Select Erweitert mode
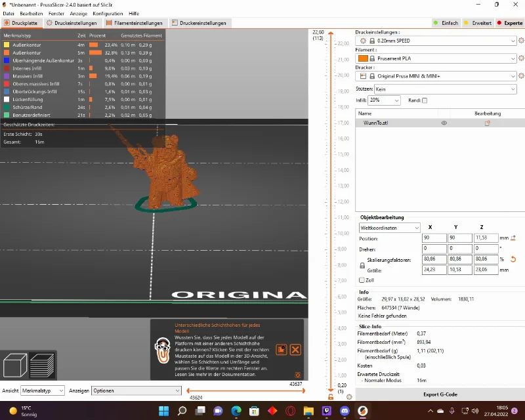 (x=478, y=23)
